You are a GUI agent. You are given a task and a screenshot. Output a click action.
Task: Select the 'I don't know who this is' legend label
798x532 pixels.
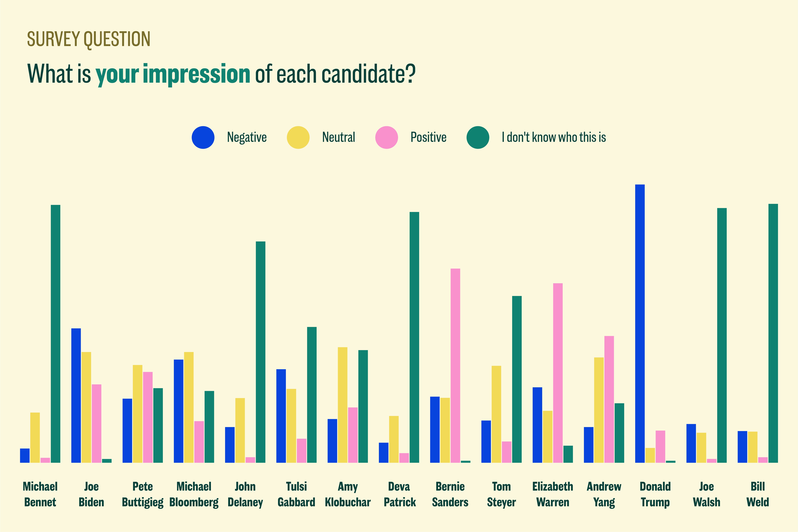[x=554, y=137]
